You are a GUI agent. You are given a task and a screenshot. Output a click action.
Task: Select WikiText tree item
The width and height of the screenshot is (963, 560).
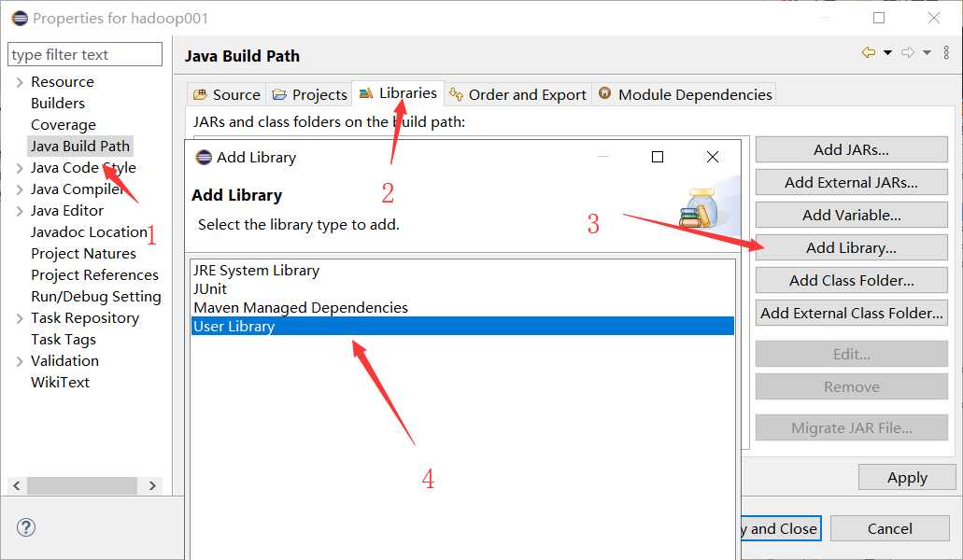click(x=60, y=383)
